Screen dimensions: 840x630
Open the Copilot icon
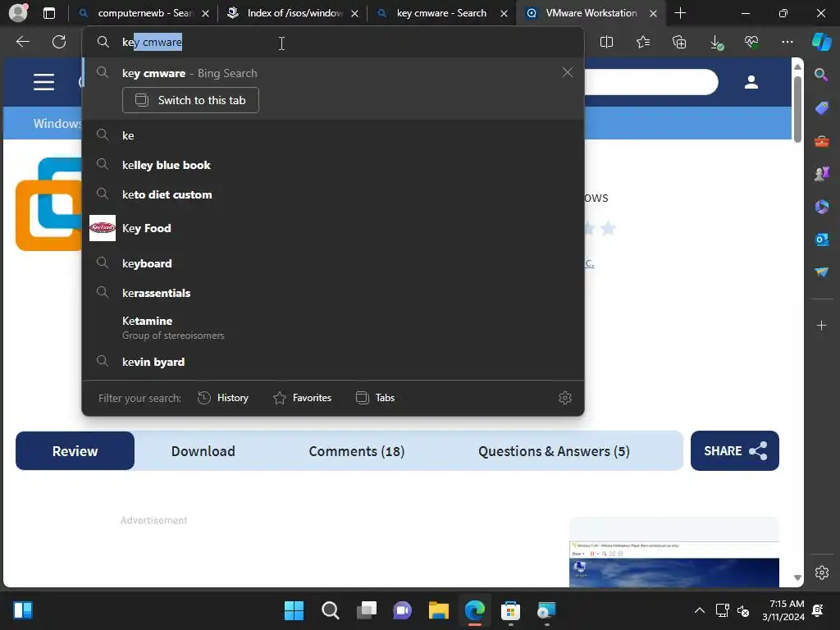coord(821,42)
